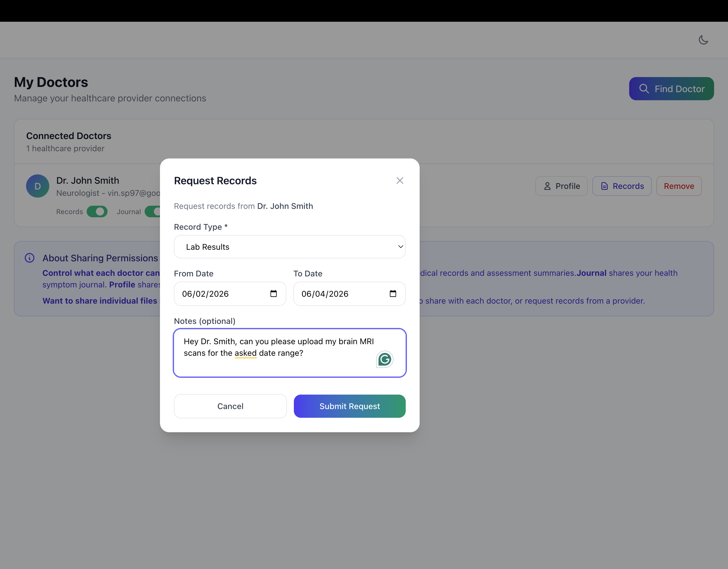
Task: Toggle dark mode moon icon
Action: [703, 40]
